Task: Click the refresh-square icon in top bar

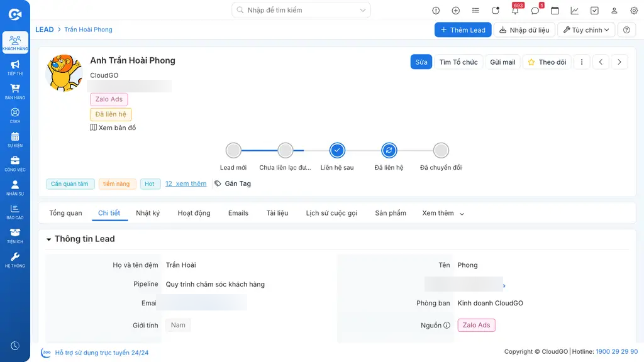Action: click(496, 11)
